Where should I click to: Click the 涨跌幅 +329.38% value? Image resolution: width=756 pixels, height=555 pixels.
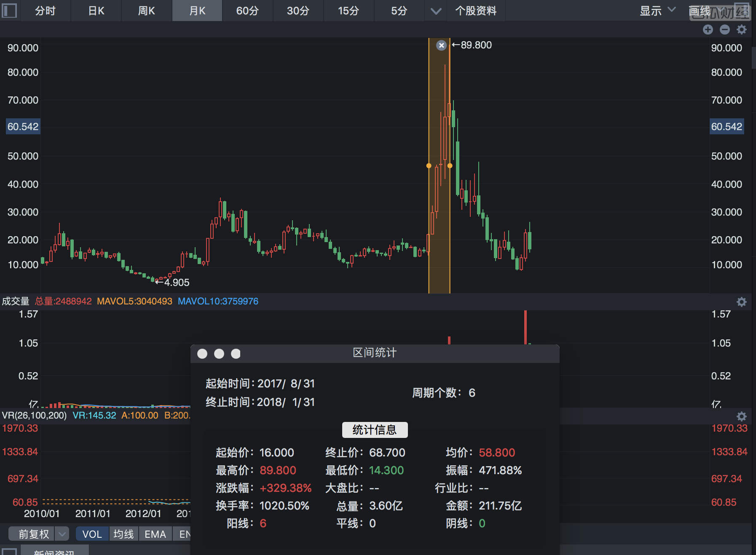[x=285, y=488]
